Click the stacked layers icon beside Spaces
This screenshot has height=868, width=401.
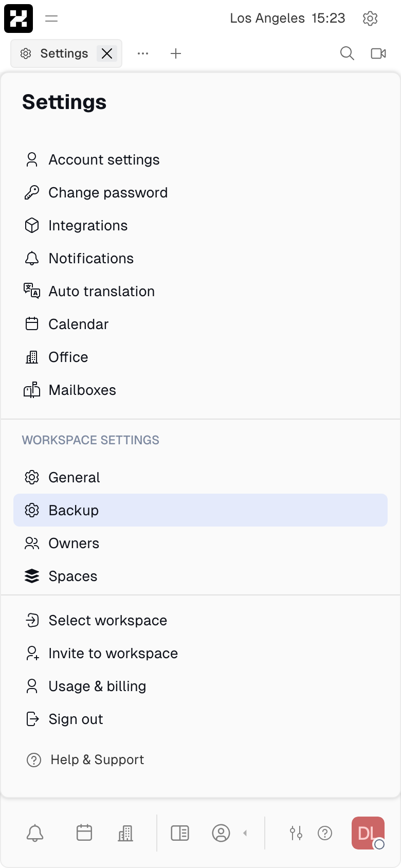[32, 576]
